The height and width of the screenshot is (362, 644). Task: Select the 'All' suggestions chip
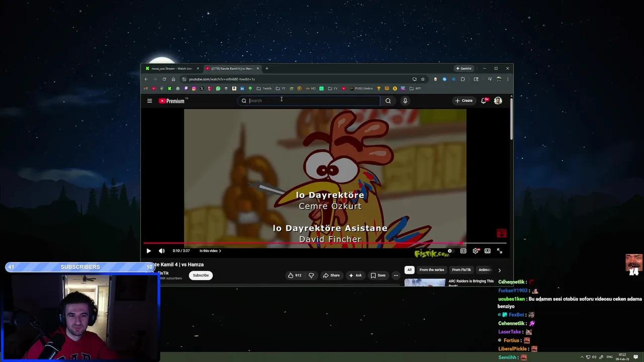click(x=410, y=270)
